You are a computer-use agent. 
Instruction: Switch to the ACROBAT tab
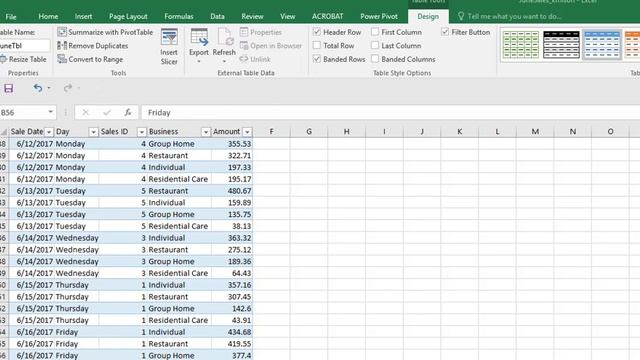(x=327, y=16)
